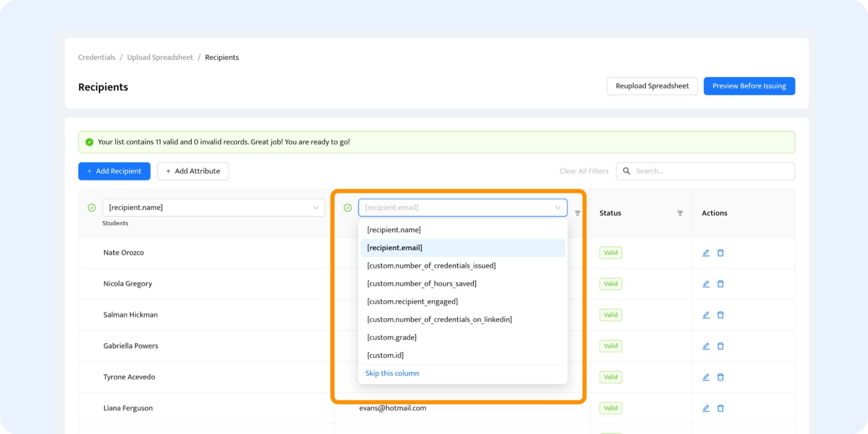Go to Upload Spreadsheet breadcrumb
Screen dimensions: 868x434
tap(160, 57)
